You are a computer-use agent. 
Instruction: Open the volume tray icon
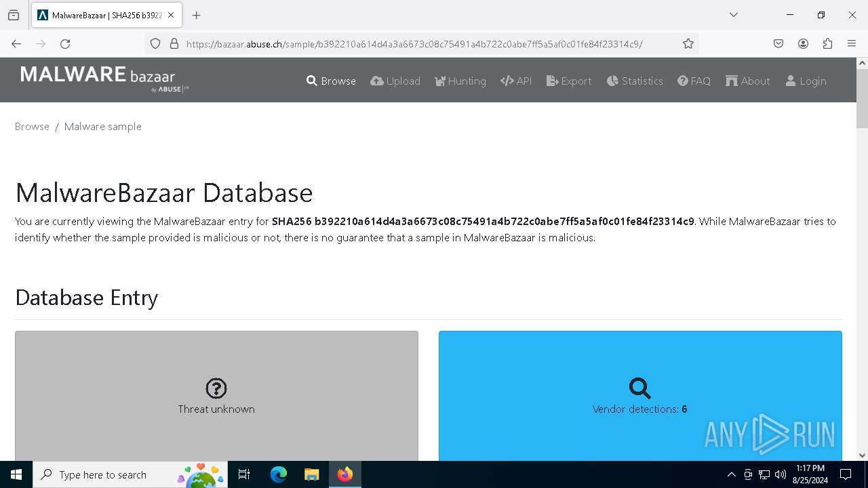pyautogui.click(x=781, y=474)
